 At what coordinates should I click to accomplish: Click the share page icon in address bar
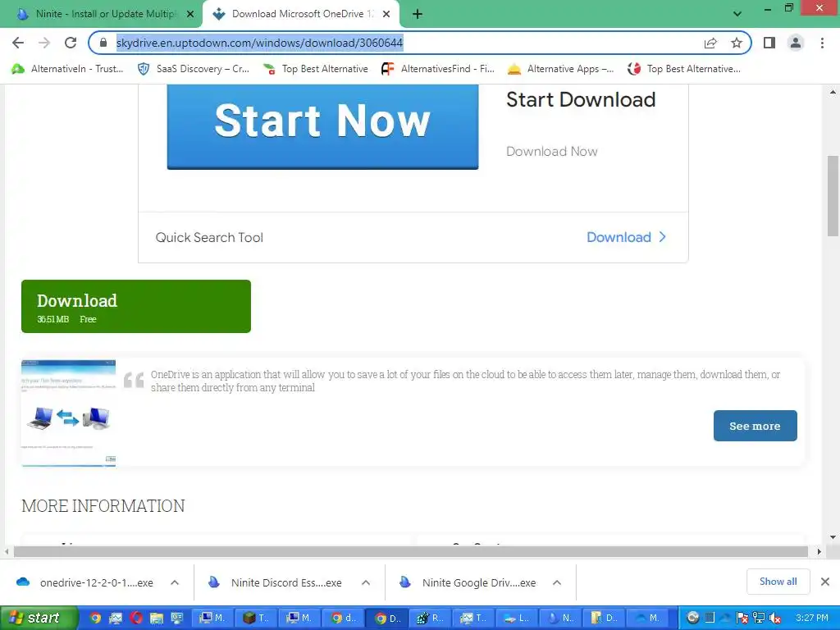pyautogui.click(x=710, y=43)
